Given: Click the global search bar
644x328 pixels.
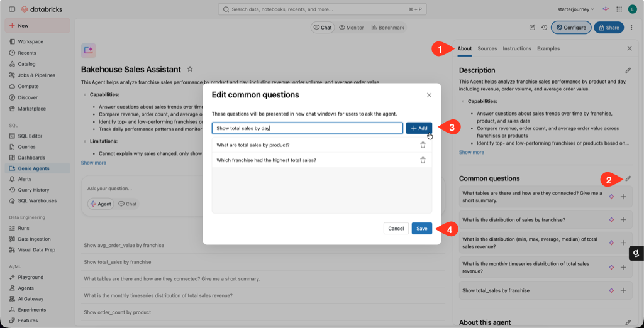Looking at the screenshot, I should [x=323, y=9].
